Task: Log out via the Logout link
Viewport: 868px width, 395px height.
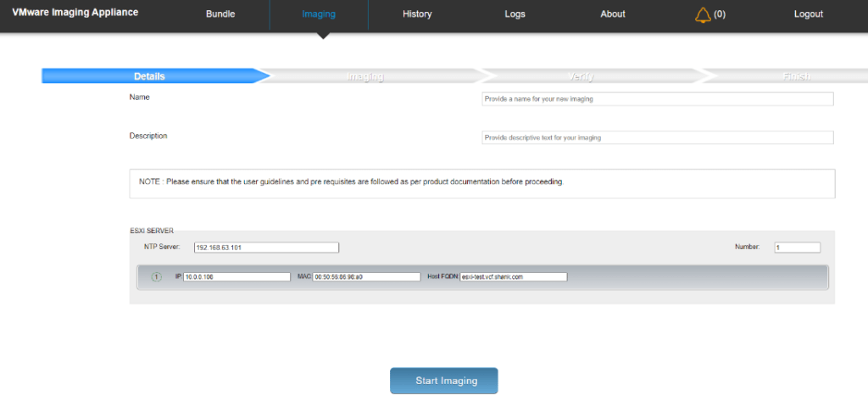Action: pos(808,14)
